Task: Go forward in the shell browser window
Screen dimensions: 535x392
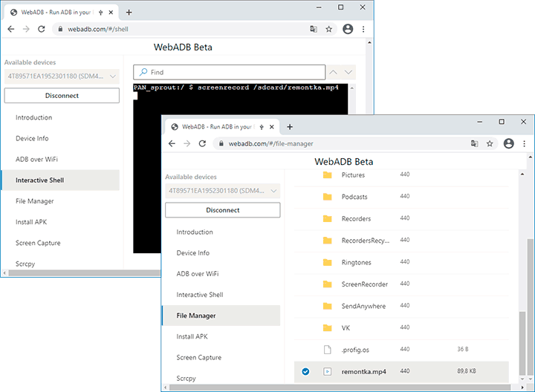Action: 26,29
